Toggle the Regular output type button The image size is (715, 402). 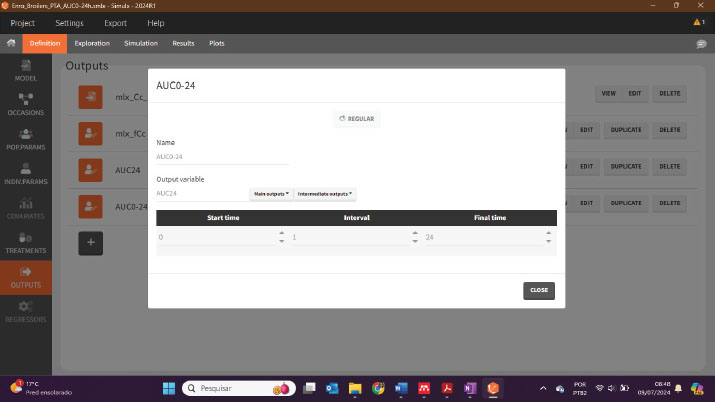pos(357,118)
